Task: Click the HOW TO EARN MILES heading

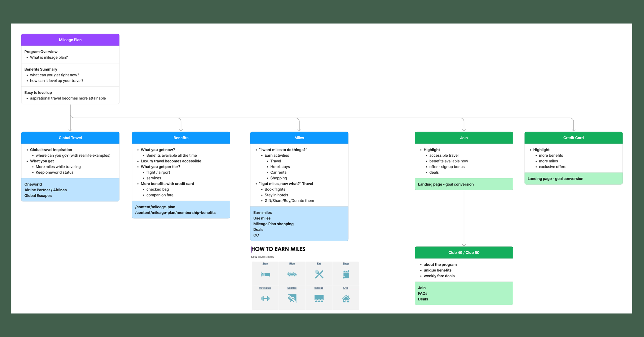Action: 278,249
